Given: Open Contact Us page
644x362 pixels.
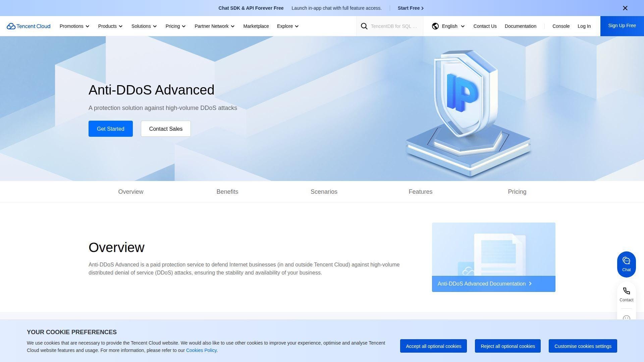Looking at the screenshot, I should tap(485, 26).
